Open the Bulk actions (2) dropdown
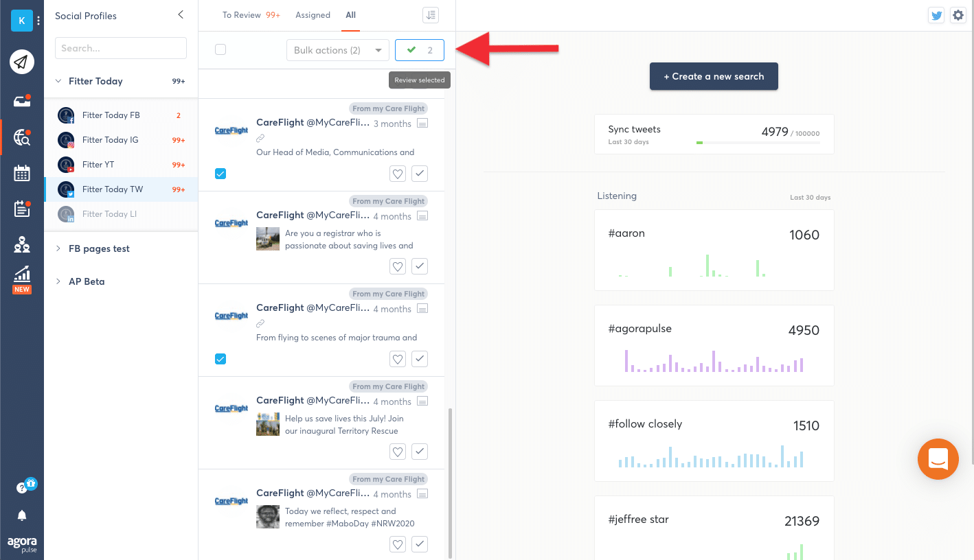The height and width of the screenshot is (560, 974). (x=337, y=50)
